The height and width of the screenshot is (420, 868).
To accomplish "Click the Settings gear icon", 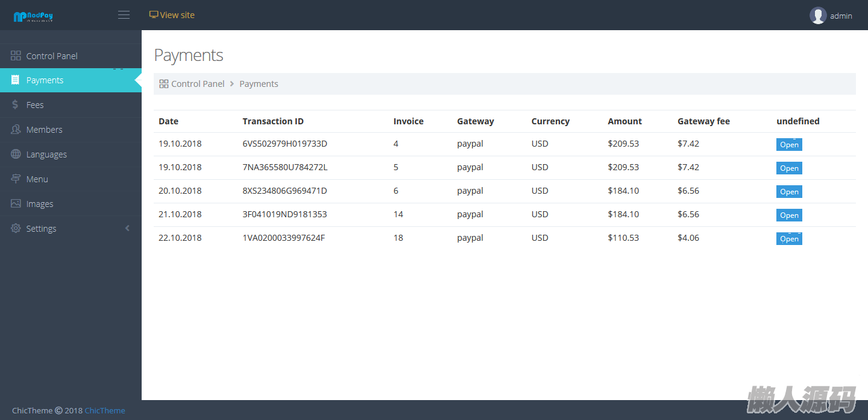I will [16, 229].
